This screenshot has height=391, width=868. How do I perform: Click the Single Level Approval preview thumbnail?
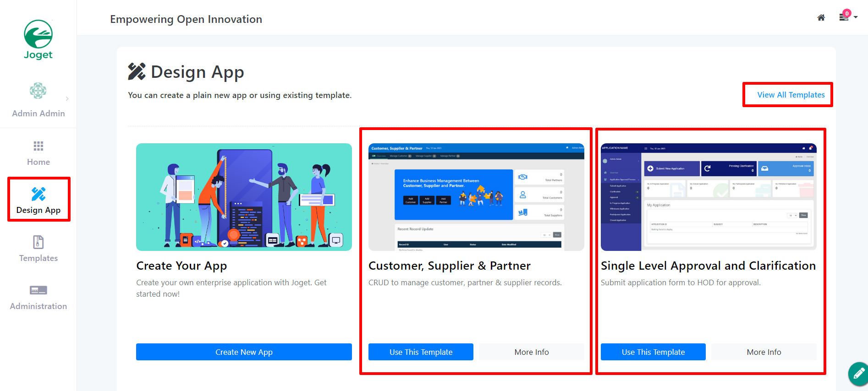[709, 197]
